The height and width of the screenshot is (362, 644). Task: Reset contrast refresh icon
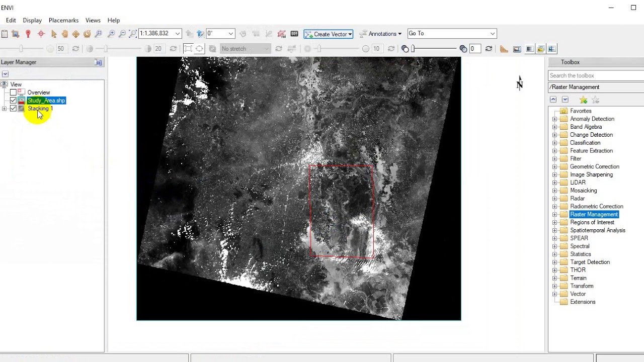point(173,49)
